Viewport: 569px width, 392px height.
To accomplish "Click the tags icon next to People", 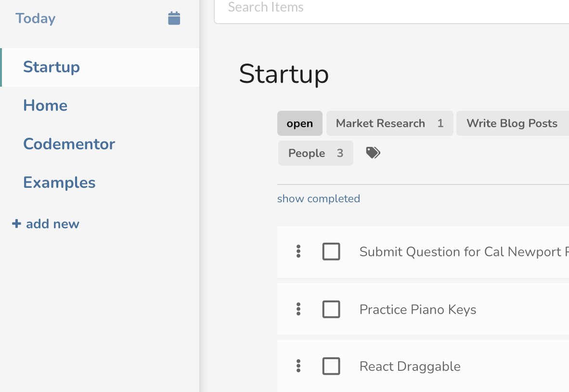I will pyautogui.click(x=373, y=153).
